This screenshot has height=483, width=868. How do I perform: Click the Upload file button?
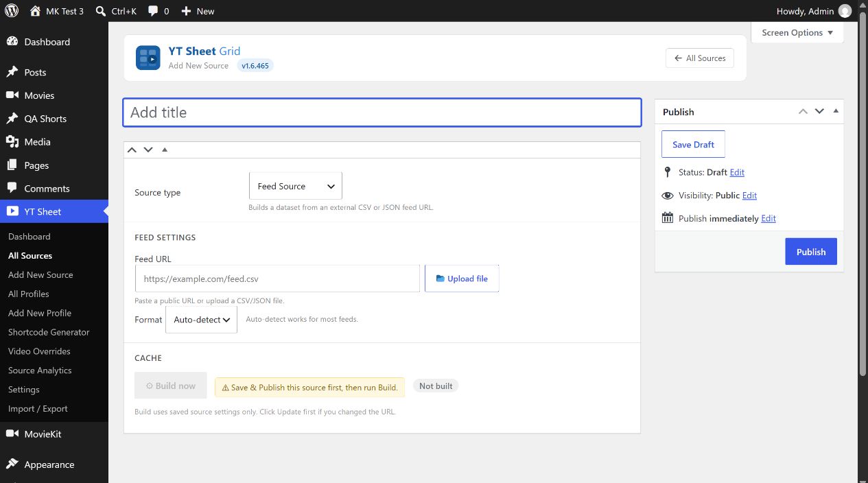coord(462,279)
